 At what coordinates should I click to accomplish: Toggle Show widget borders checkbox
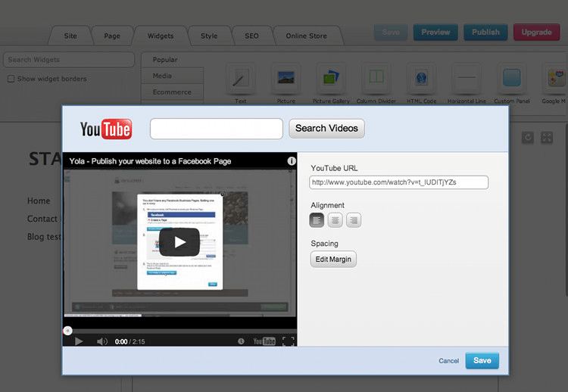[x=11, y=79]
